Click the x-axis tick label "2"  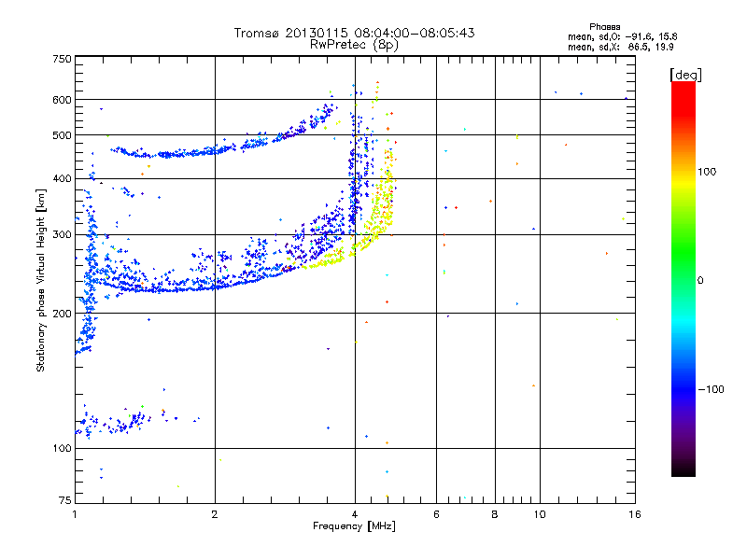coord(215,514)
